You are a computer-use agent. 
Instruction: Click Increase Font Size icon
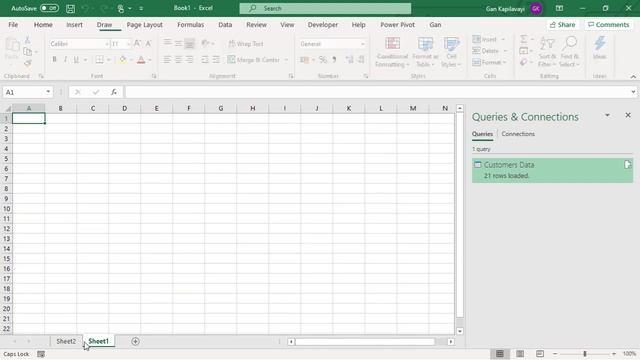point(138,44)
